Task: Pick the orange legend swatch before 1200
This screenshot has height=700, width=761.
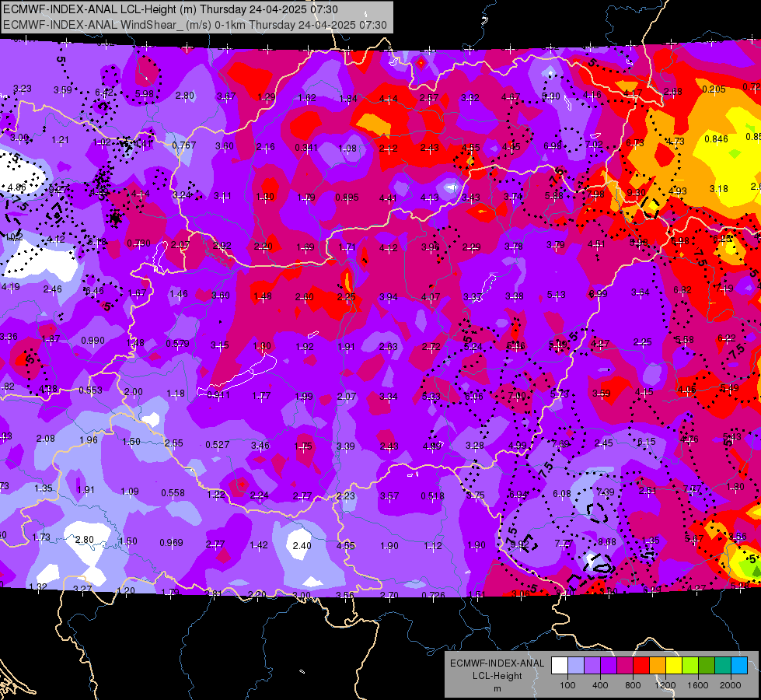Action: pos(658,666)
